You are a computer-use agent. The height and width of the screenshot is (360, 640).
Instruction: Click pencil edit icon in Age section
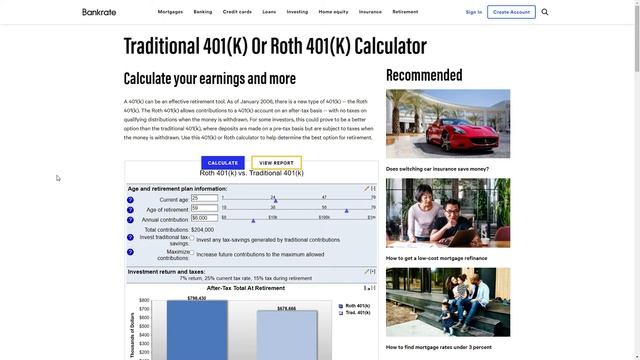(x=367, y=189)
